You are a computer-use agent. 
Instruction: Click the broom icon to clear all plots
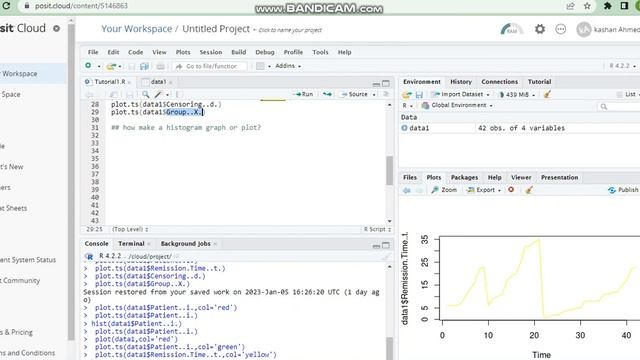pos(529,190)
